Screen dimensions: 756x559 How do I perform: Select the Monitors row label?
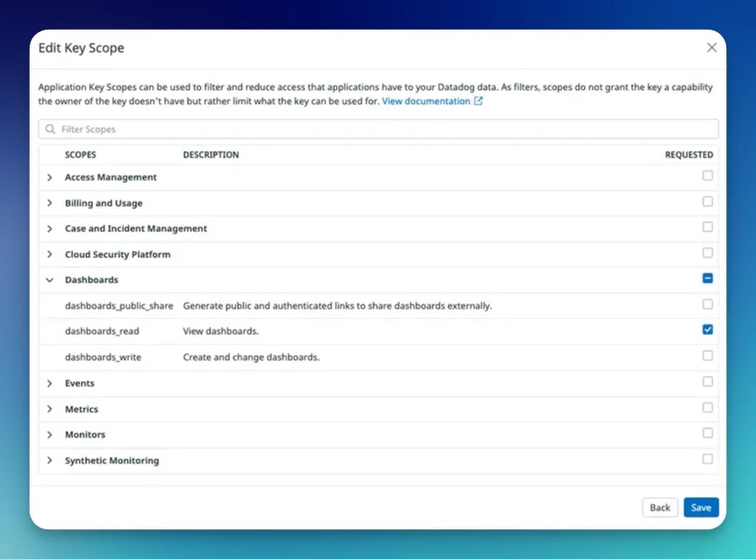(x=85, y=434)
